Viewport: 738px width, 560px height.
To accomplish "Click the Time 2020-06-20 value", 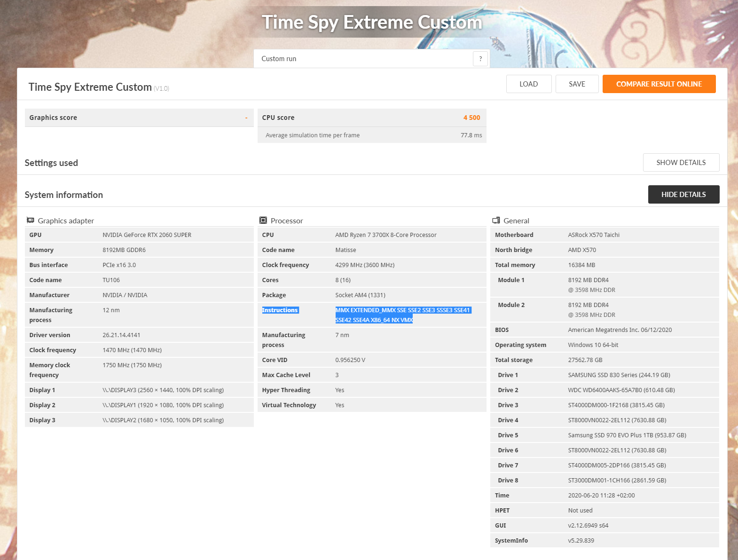I will click(601, 495).
